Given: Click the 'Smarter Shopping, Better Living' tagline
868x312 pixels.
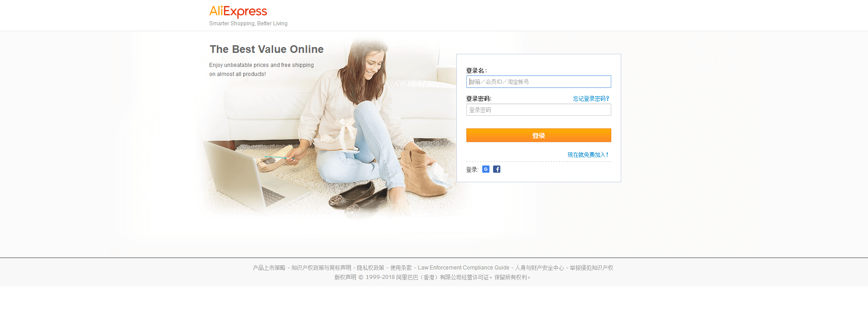Looking at the screenshot, I should pos(248,24).
